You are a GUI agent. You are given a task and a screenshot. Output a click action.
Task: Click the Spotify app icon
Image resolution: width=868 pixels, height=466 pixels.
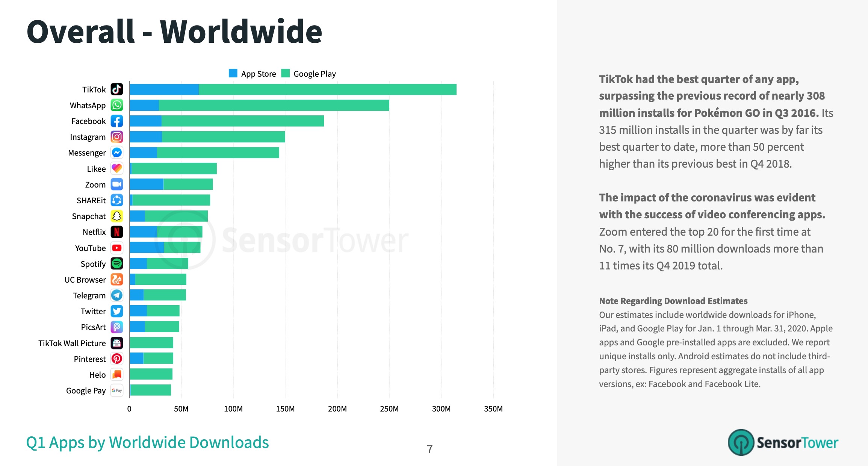click(117, 264)
